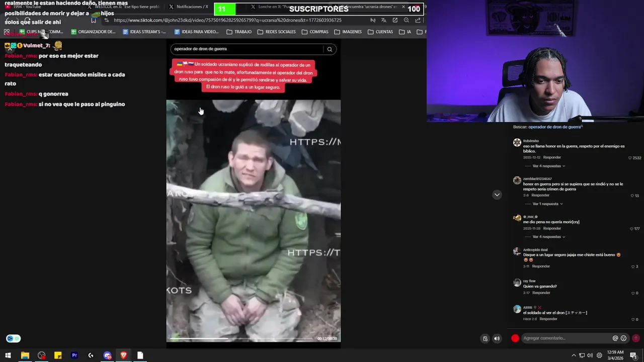Like ARRB's comment heart icon
The width and height of the screenshot is (644, 362).
(x=633, y=319)
